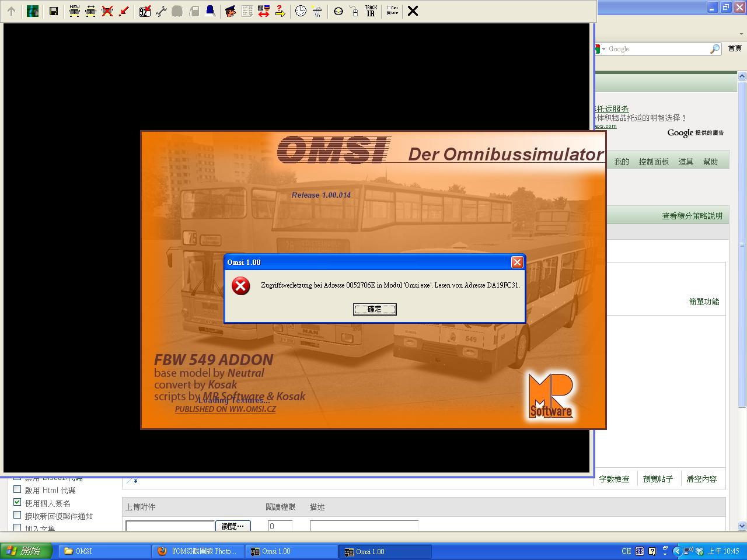Switch to the OMSI folder taskbar item
747x560 pixels.
[105, 551]
